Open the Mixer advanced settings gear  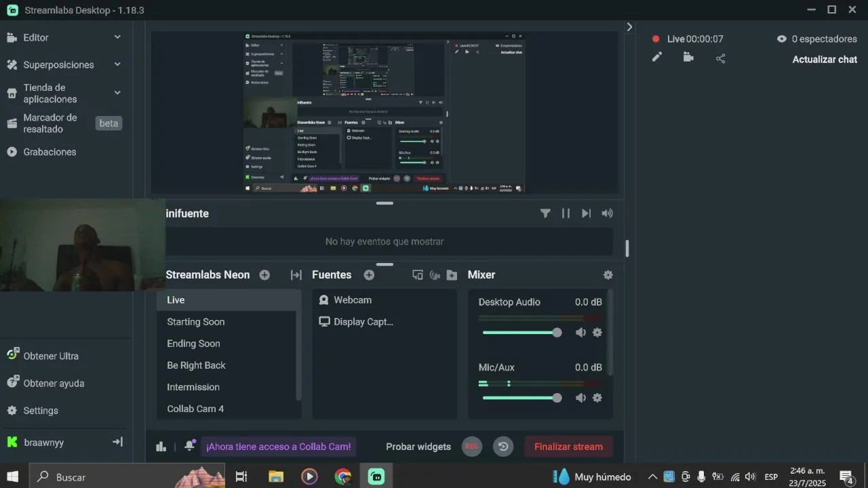click(608, 275)
